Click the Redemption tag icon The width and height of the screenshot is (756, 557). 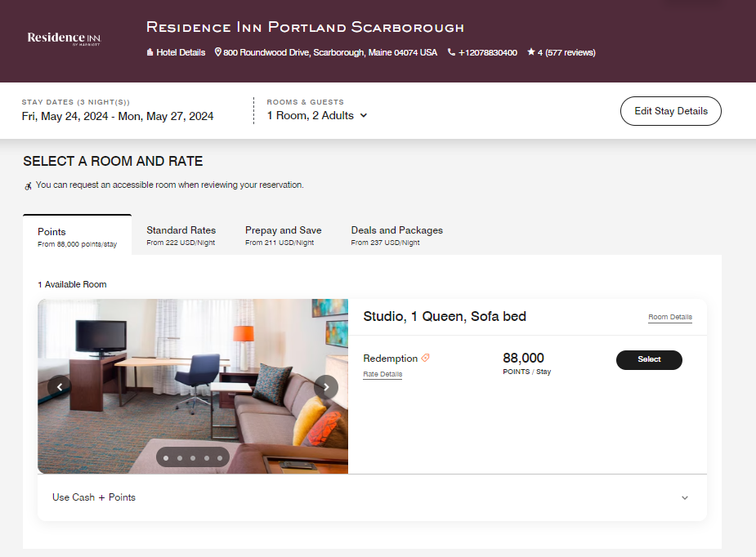[426, 359]
